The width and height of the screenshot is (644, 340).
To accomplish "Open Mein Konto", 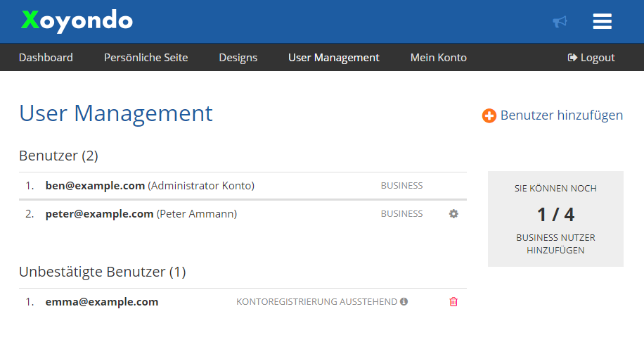I will [x=438, y=58].
